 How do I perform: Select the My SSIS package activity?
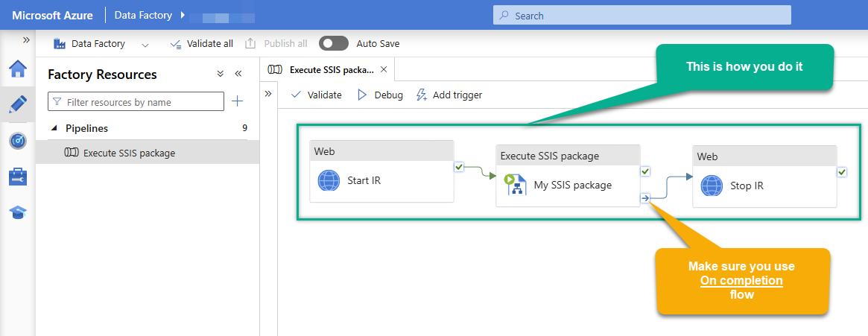point(568,185)
